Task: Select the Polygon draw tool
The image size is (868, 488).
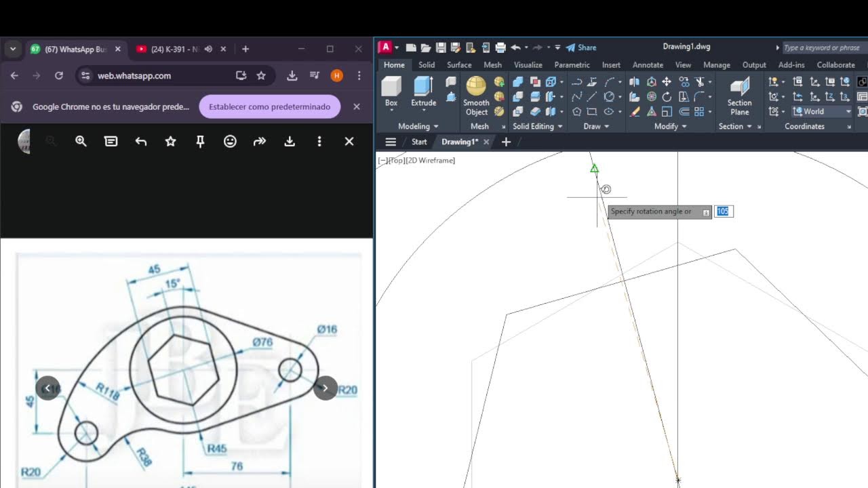Action: coord(577,111)
